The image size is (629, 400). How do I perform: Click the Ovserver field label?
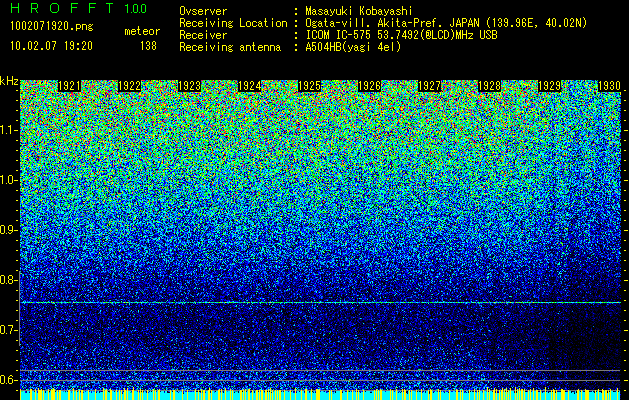coord(203,11)
